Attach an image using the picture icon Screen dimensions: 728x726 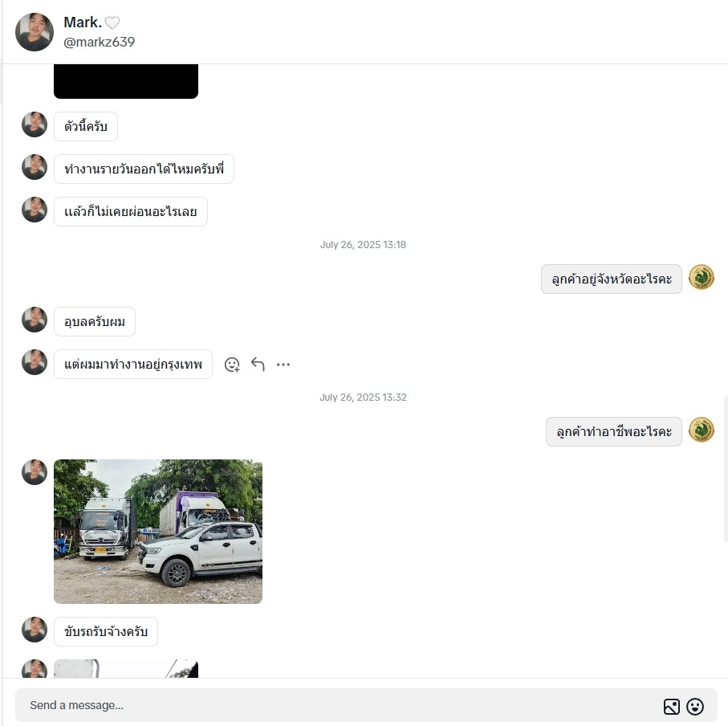pos(671,707)
